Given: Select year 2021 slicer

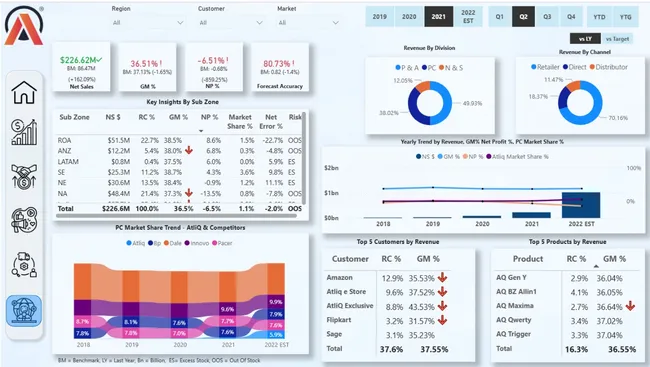Looking at the screenshot, I should [x=438, y=17].
